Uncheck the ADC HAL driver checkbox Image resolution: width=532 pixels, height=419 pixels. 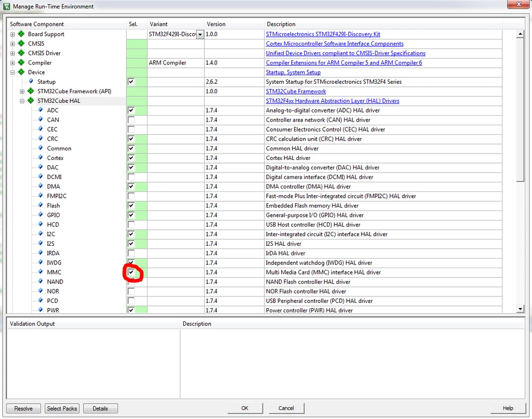(131, 110)
